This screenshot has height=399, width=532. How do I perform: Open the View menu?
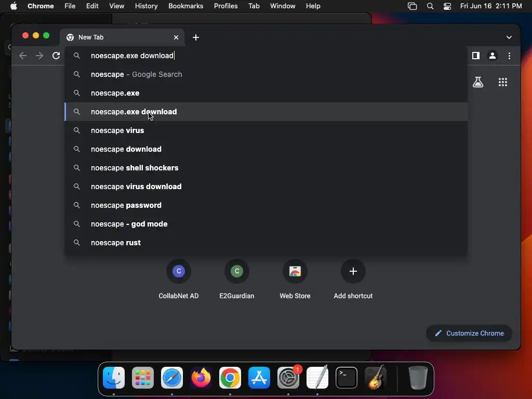[116, 6]
